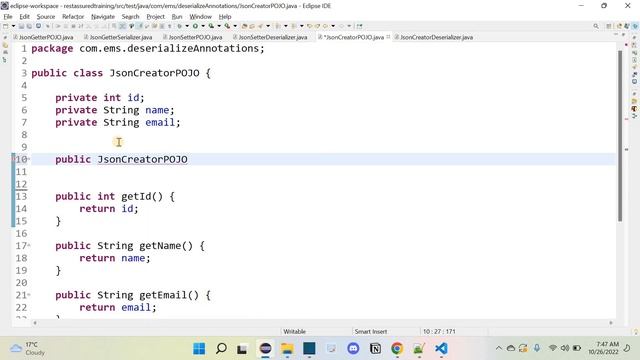Click the green Run button icon
Image resolution: width=640 pixels, height=360 pixels.
195,26
